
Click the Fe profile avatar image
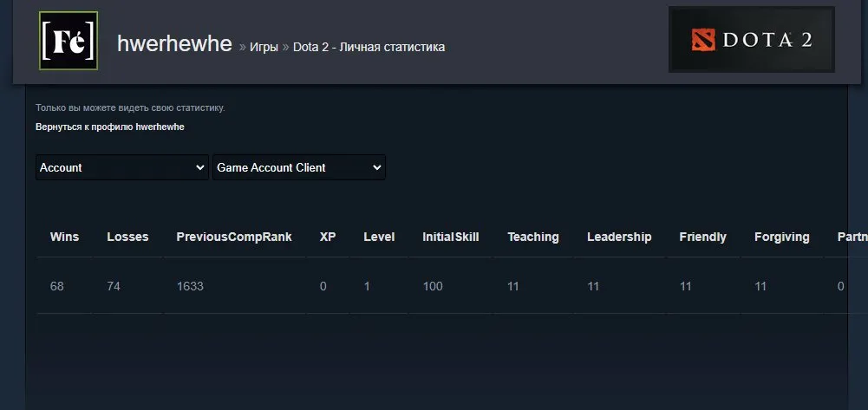(69, 41)
